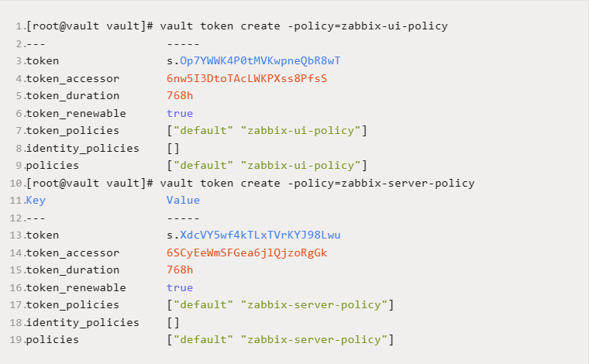Click the policies label on line 9

[52, 166]
